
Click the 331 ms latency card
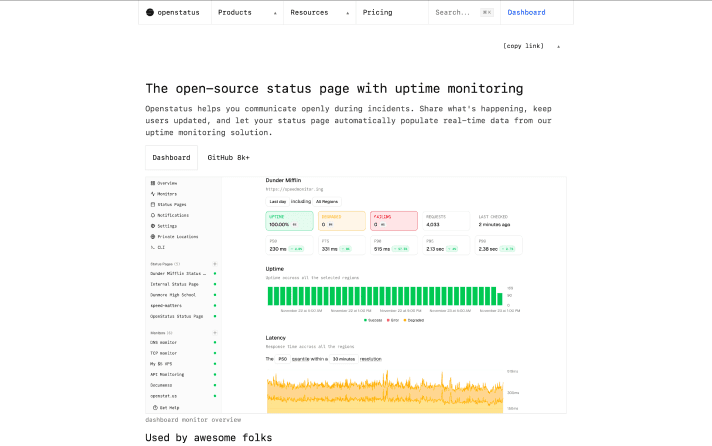pos(341,245)
